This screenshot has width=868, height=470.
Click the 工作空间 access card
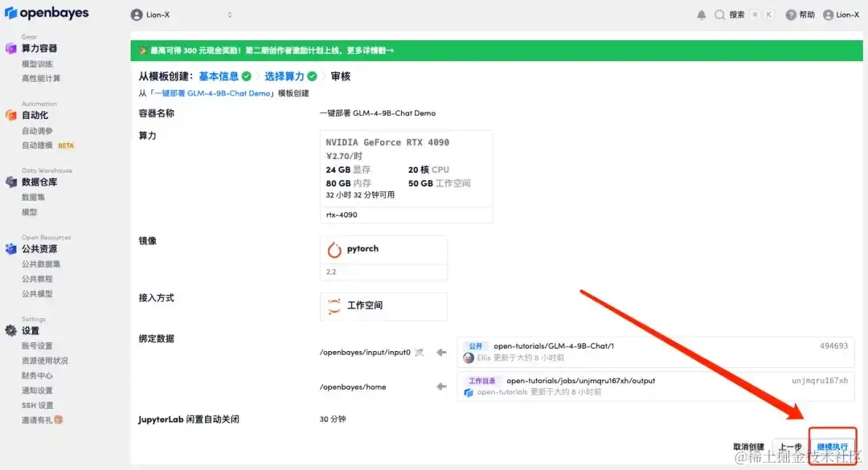pyautogui.click(x=383, y=307)
